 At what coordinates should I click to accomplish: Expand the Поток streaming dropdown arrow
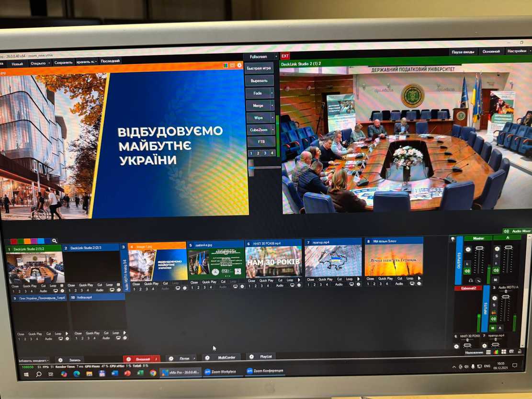point(193,358)
